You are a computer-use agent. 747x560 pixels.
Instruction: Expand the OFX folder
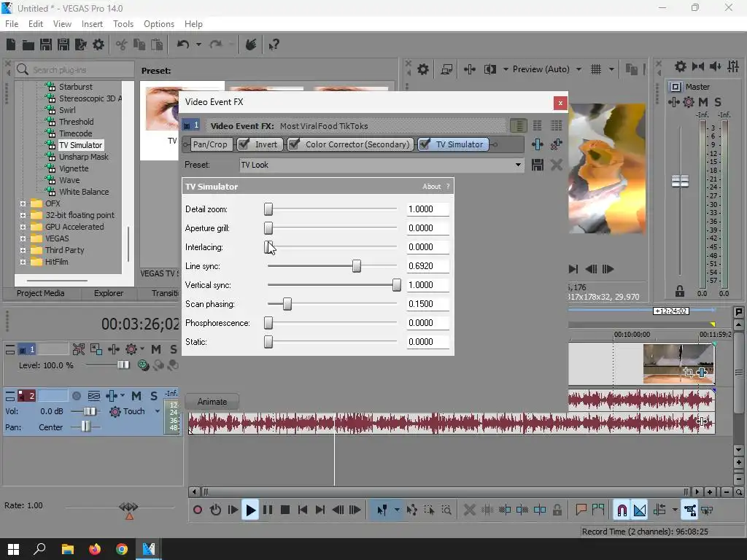[23, 203]
